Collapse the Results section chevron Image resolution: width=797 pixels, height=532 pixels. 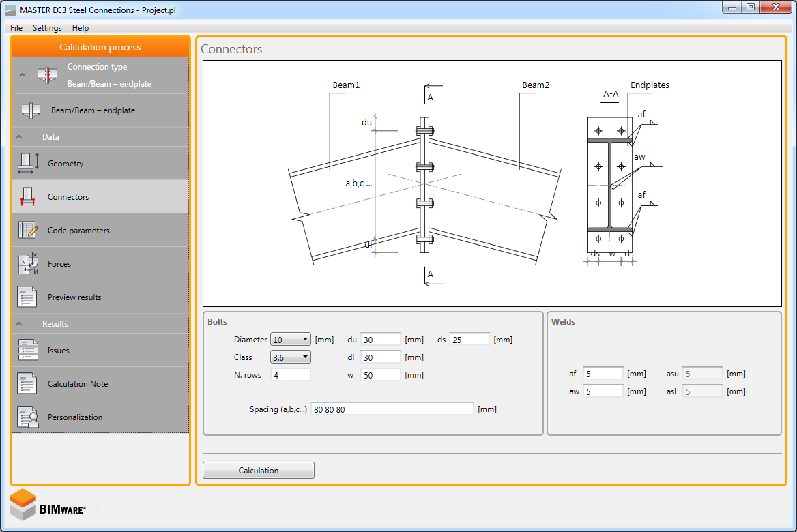pyautogui.click(x=19, y=324)
